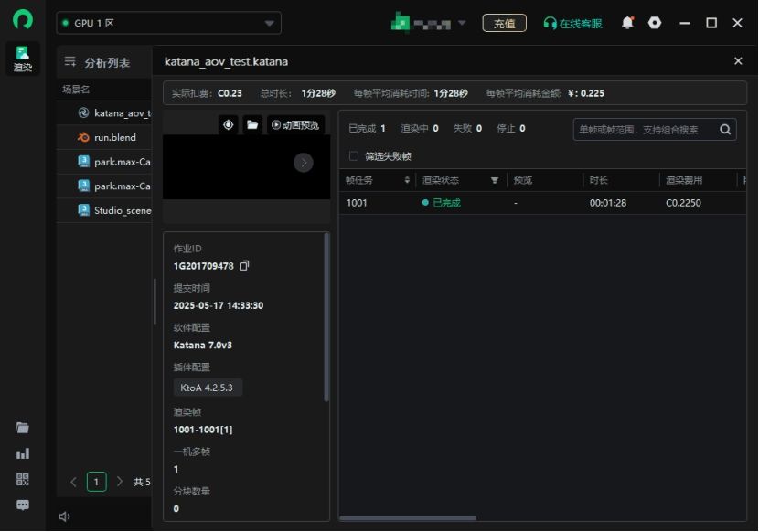Click the 分析列表 heading
This screenshot has height=532, width=759.
(x=108, y=62)
